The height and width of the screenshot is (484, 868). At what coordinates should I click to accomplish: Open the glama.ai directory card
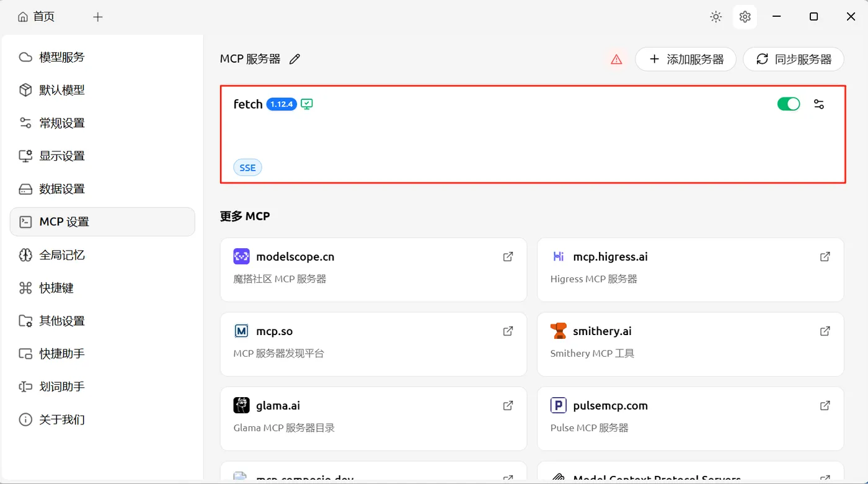(373, 418)
